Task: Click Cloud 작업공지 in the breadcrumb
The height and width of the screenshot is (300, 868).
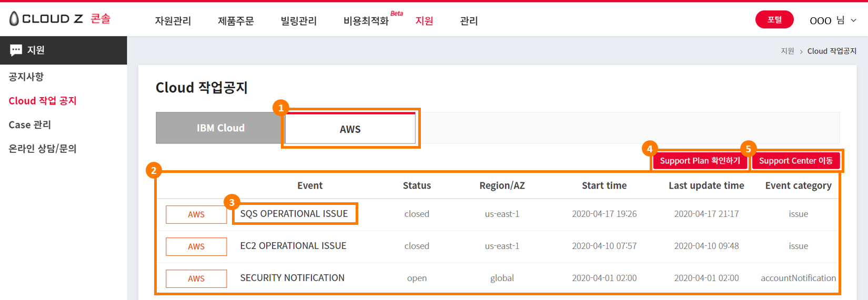Action: point(832,51)
